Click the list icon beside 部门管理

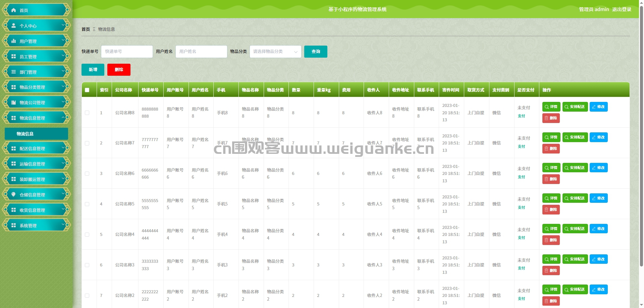click(13, 72)
